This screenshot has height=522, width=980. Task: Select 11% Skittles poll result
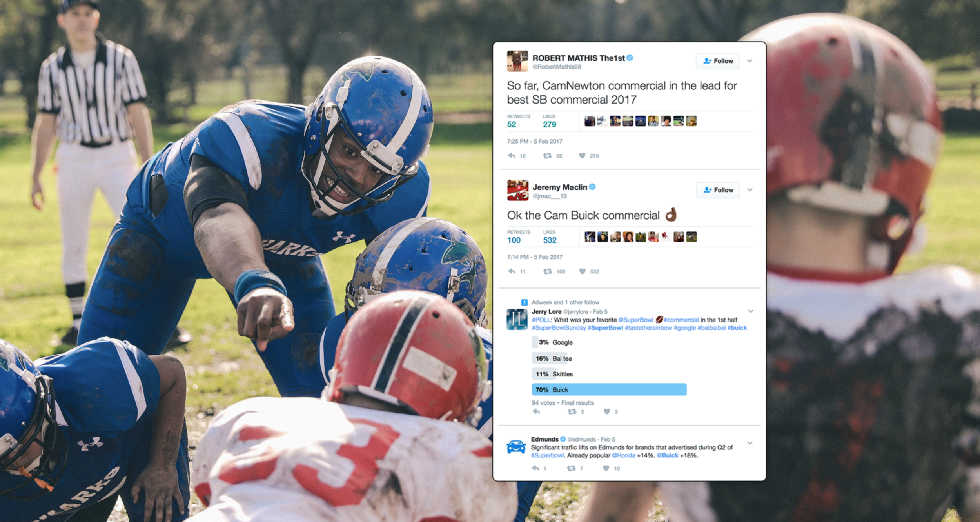tap(553, 374)
